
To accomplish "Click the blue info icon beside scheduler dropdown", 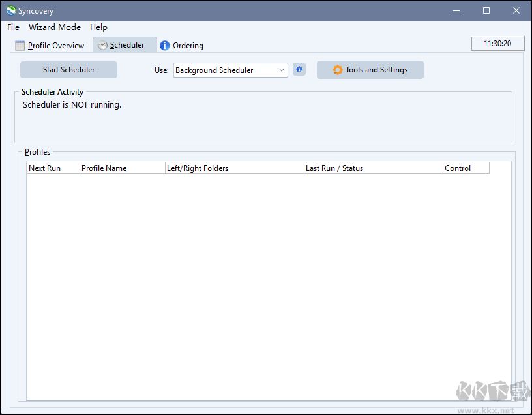I will pos(299,70).
